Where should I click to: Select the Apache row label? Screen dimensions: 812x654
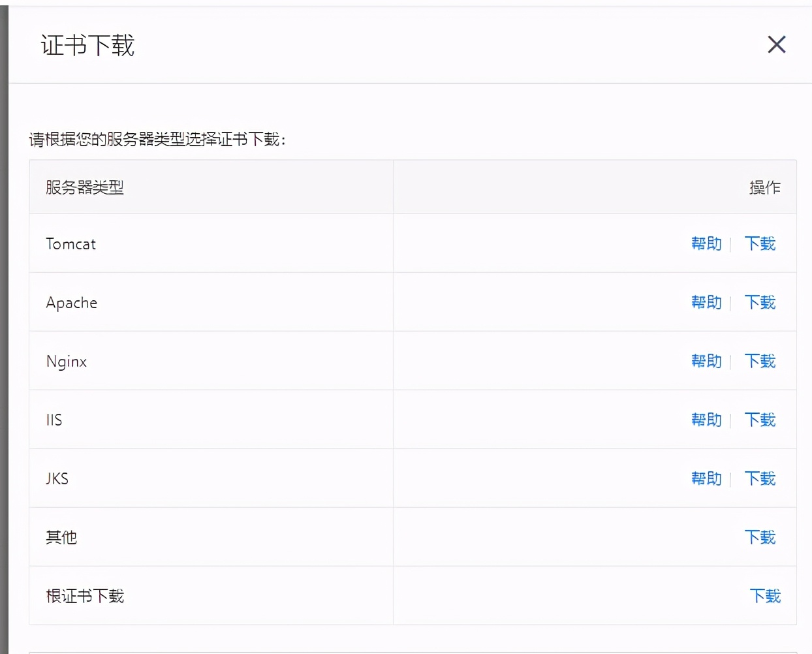tap(71, 302)
